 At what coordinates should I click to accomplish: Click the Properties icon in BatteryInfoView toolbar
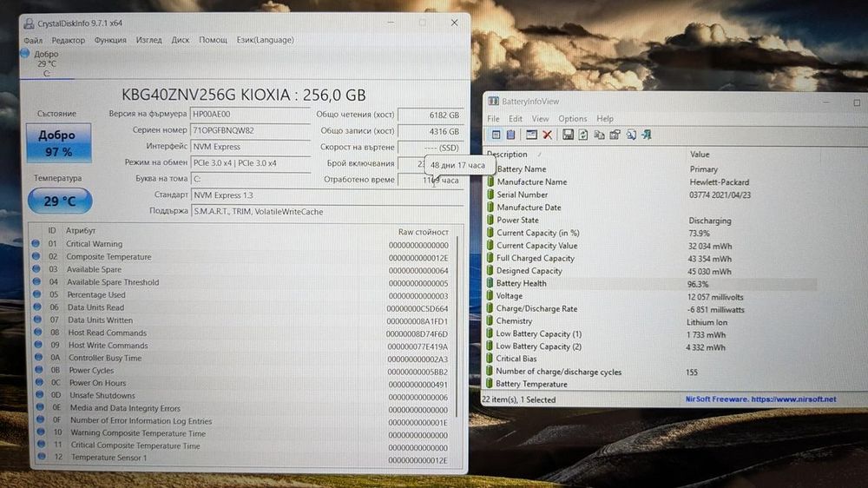click(x=615, y=135)
